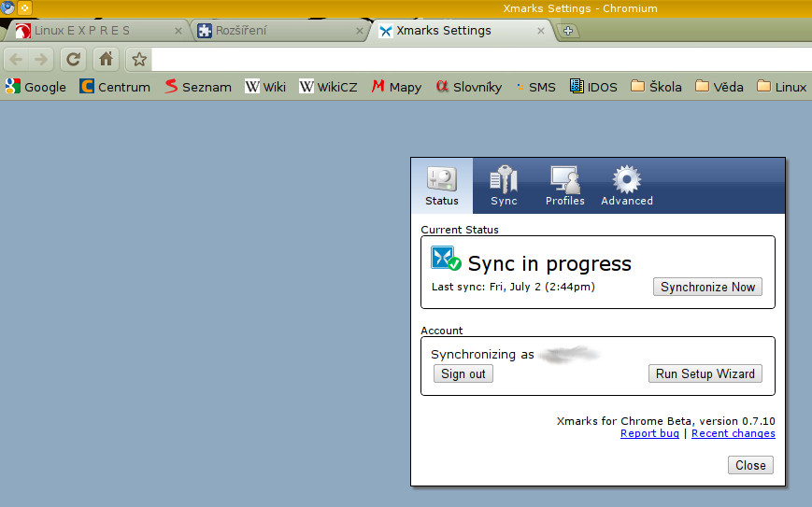Viewport: 812px width, 507px height.
Task: Open the Wiki bookmark
Action: point(265,87)
